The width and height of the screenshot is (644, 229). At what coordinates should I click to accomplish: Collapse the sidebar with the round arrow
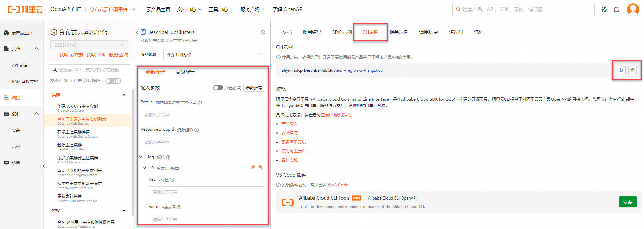tap(44, 166)
